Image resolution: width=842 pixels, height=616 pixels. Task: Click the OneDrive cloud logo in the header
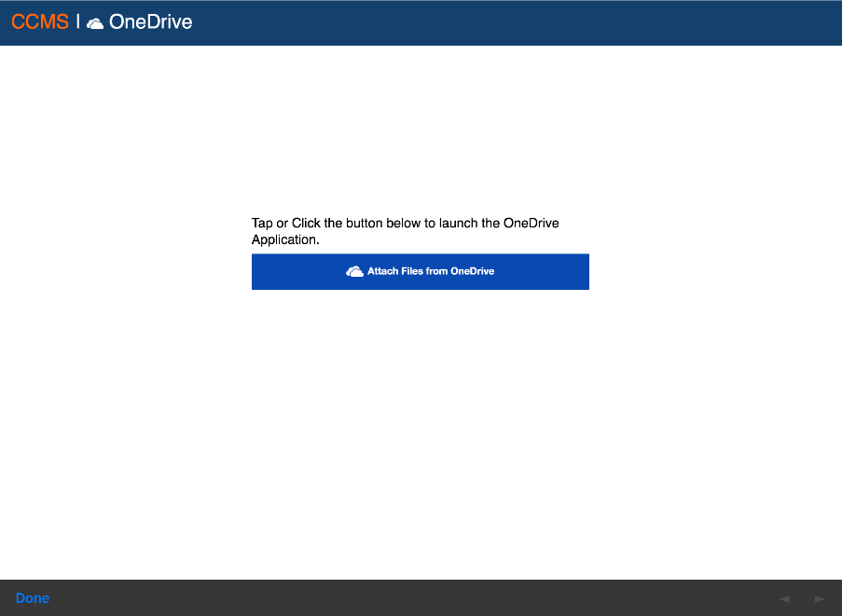coord(95,23)
